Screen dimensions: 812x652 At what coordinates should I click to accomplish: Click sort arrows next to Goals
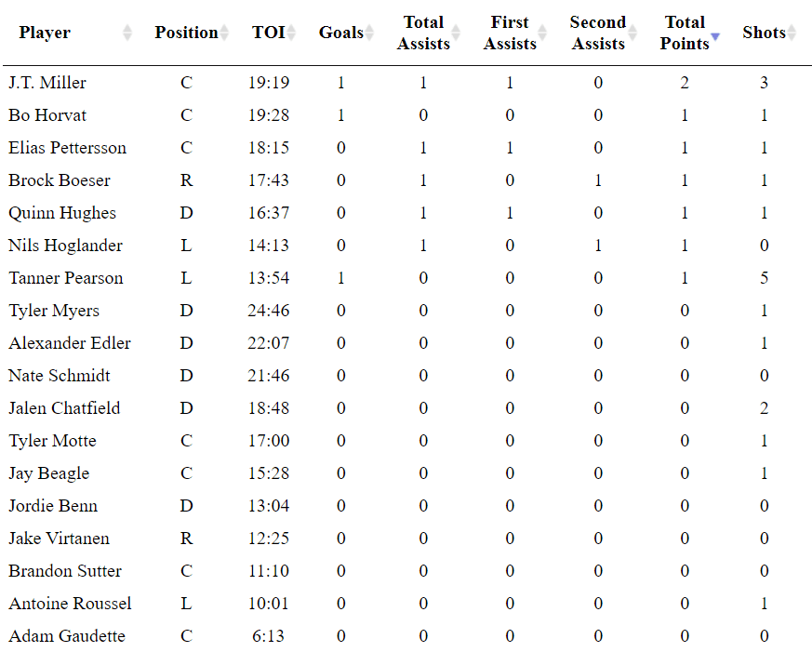point(370,33)
